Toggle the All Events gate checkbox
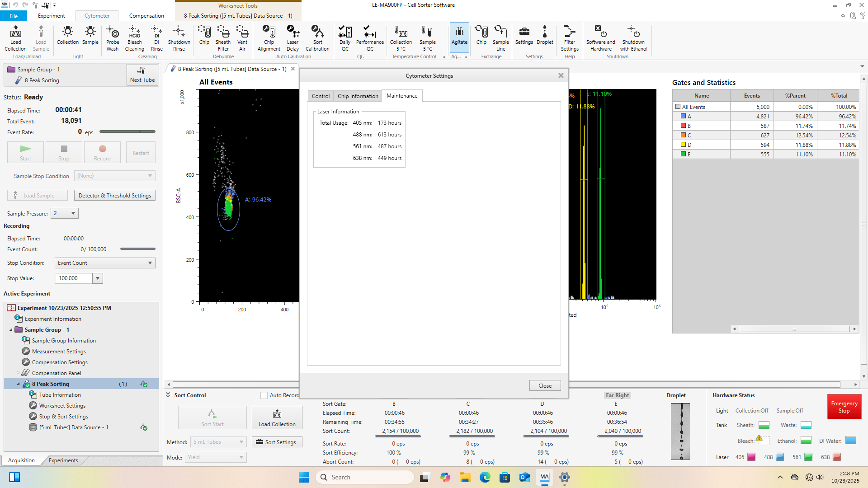This screenshot has width=868, height=488. [678, 107]
